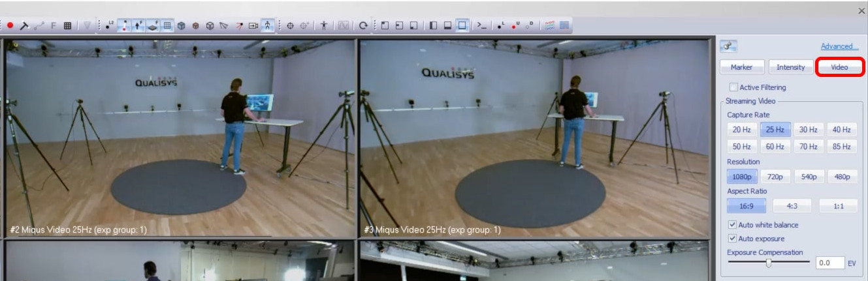This screenshot has width=868, height=281.
Task: Click the black grid icon in toolbar
Action: [x=67, y=25]
